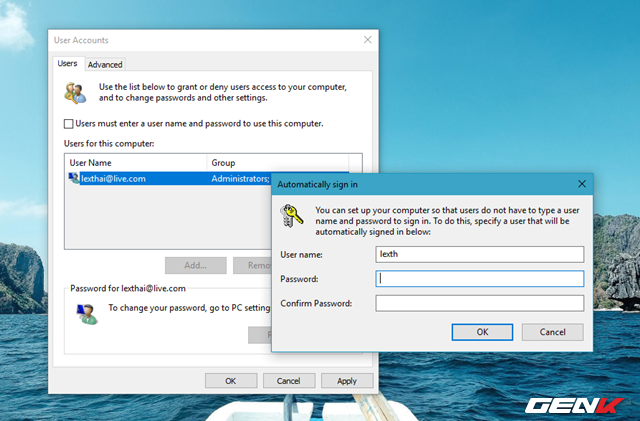Toggle 'Users must enter a user name and password' checkbox
This screenshot has height=421, width=640.
(x=69, y=124)
